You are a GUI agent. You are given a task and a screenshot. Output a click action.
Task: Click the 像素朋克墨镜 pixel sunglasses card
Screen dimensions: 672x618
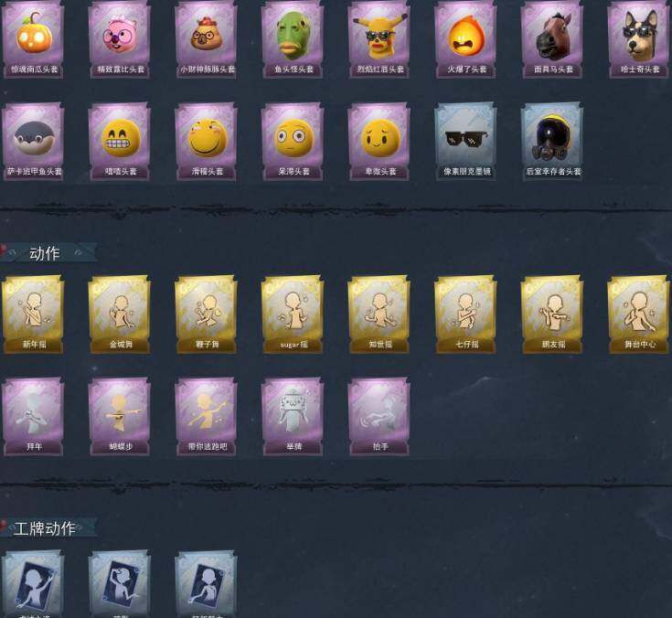466,142
